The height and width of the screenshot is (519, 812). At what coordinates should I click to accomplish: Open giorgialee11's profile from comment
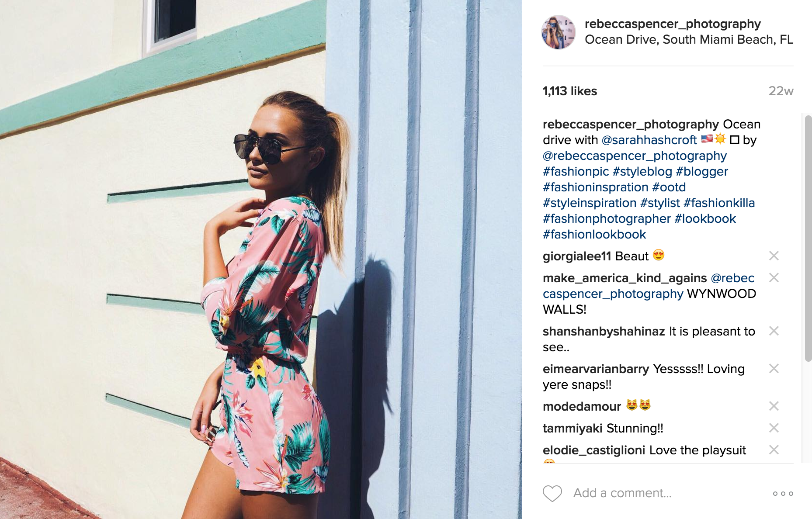(577, 256)
